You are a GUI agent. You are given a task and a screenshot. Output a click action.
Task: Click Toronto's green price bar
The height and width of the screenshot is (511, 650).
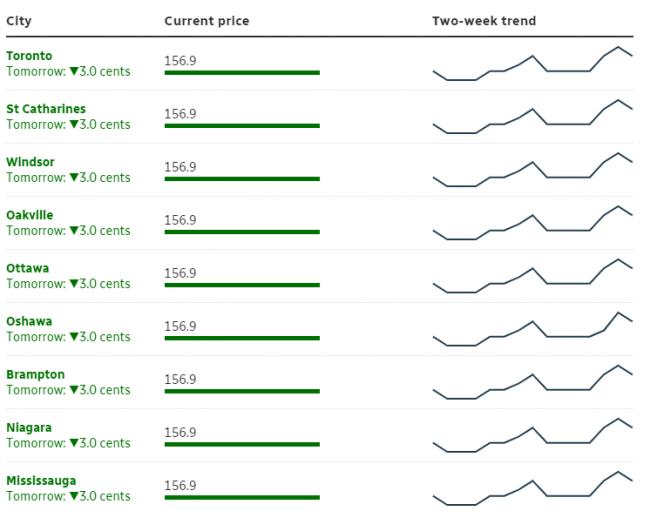click(242, 73)
